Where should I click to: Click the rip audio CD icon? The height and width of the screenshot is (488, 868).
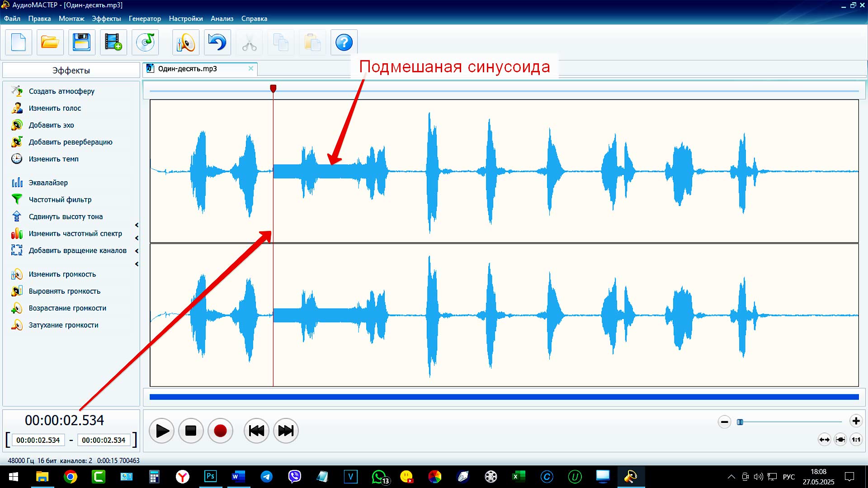[145, 42]
